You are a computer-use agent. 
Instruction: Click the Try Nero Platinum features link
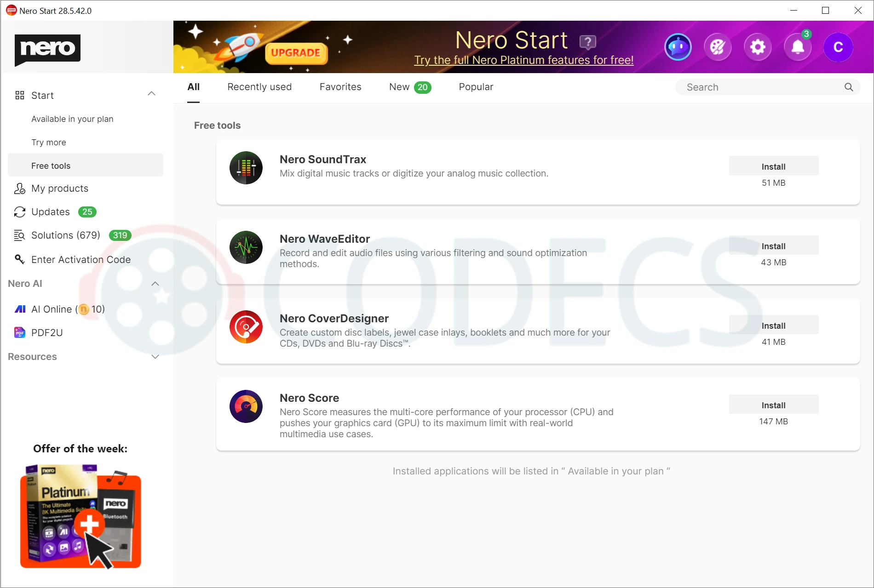point(524,60)
